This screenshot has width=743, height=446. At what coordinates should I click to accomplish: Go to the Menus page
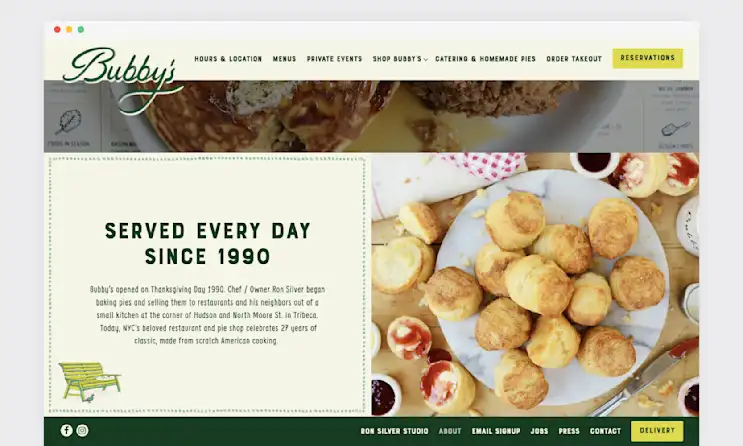[284, 59]
